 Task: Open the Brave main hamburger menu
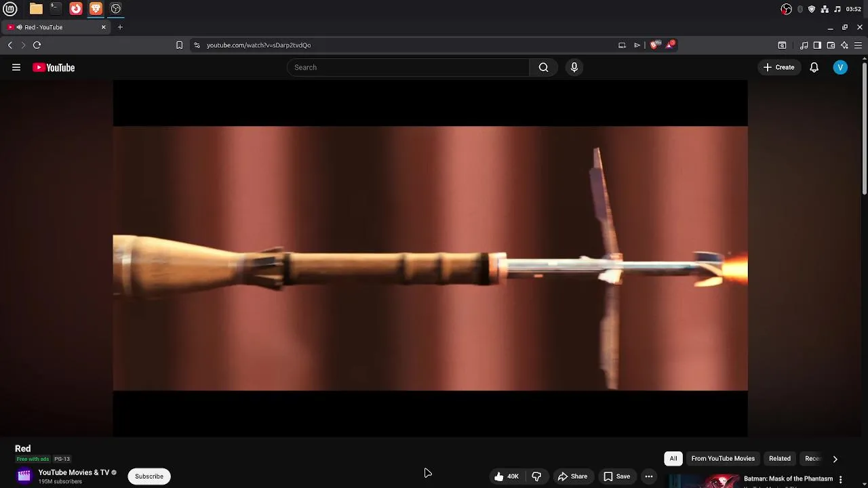coord(858,45)
